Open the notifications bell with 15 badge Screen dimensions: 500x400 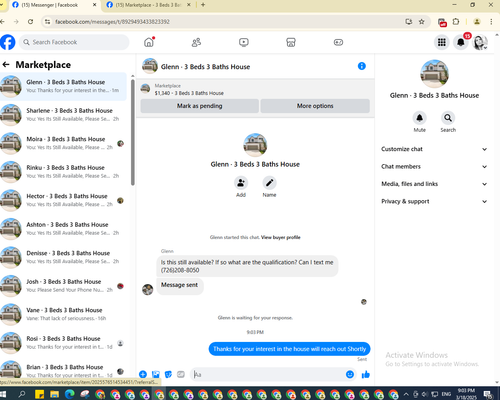461,42
